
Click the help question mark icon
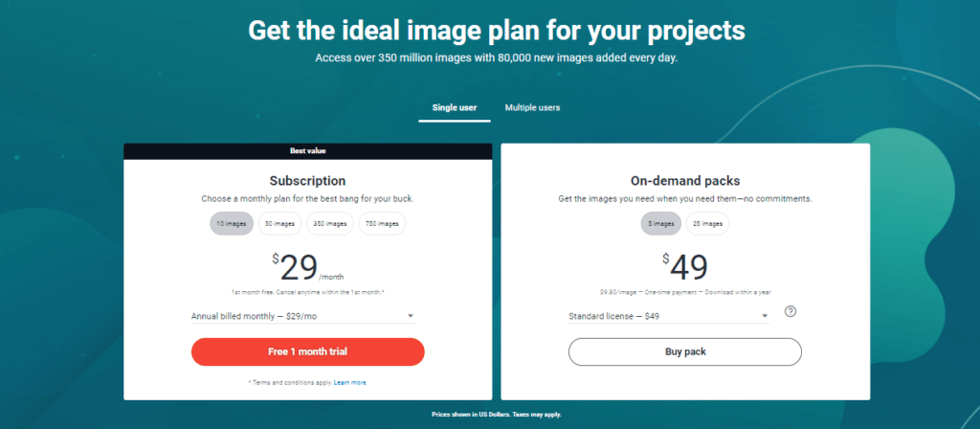click(x=791, y=311)
